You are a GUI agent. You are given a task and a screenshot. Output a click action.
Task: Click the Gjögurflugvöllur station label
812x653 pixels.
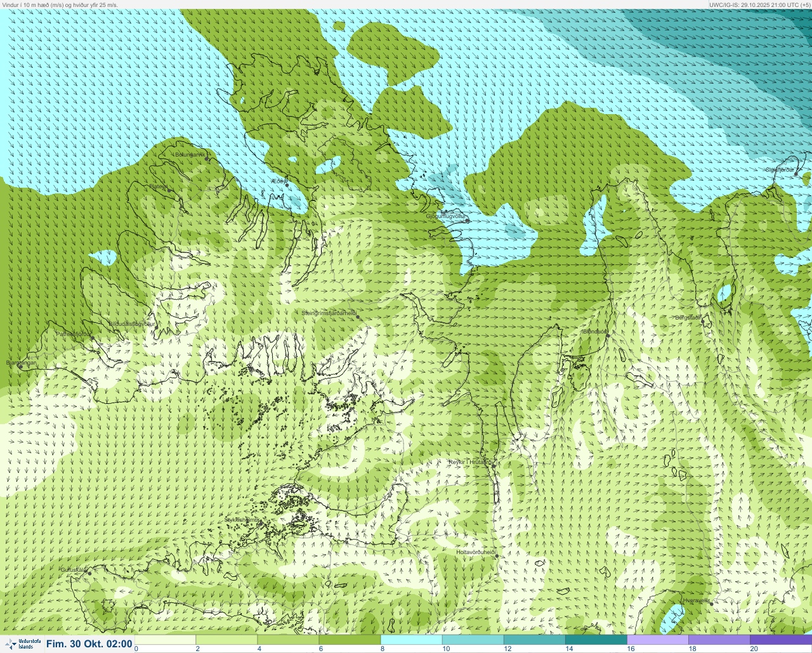pos(445,217)
